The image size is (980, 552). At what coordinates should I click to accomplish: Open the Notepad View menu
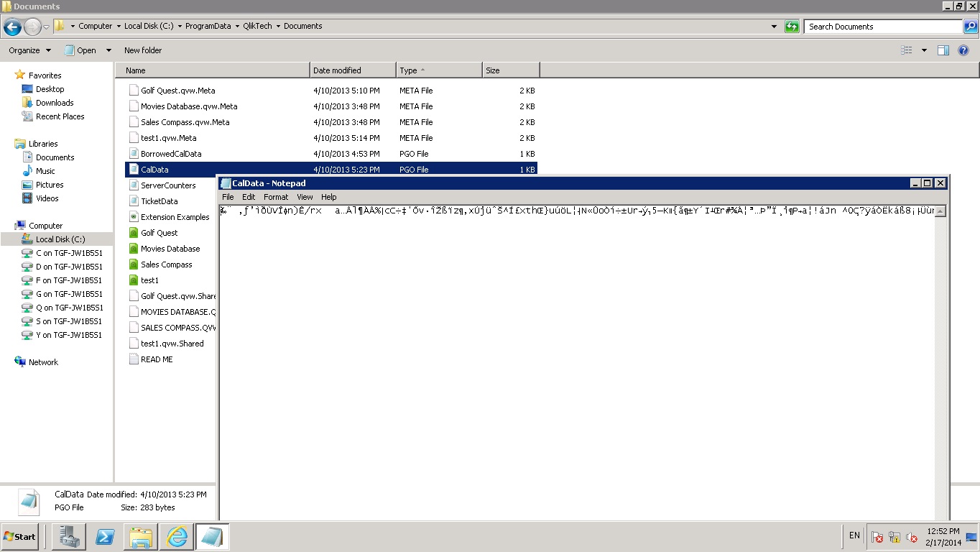tap(305, 197)
